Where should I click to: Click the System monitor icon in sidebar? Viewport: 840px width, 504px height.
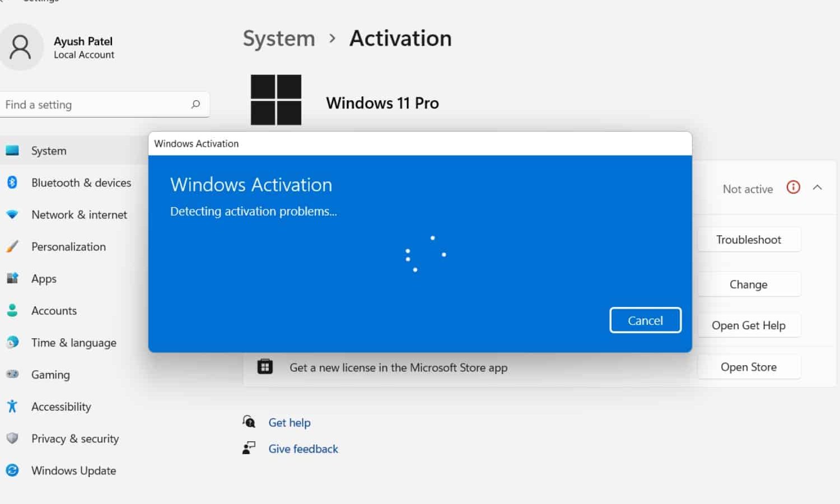(x=12, y=150)
